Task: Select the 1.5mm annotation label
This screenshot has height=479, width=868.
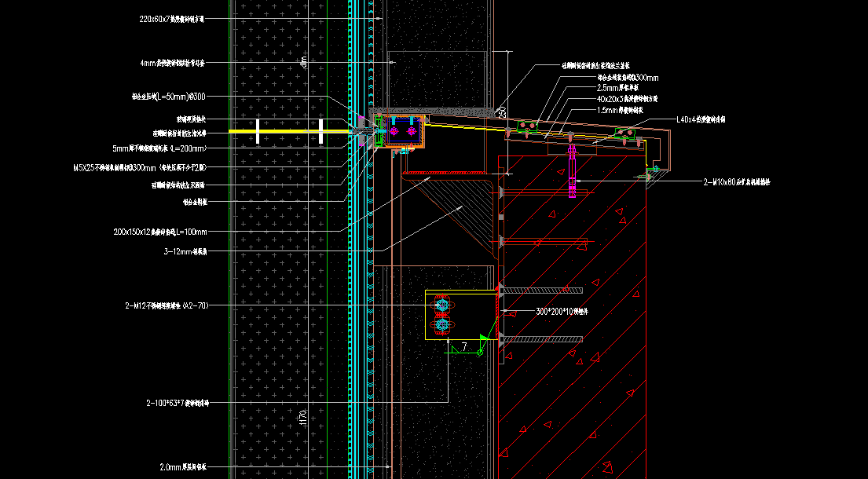Action: click(x=624, y=110)
